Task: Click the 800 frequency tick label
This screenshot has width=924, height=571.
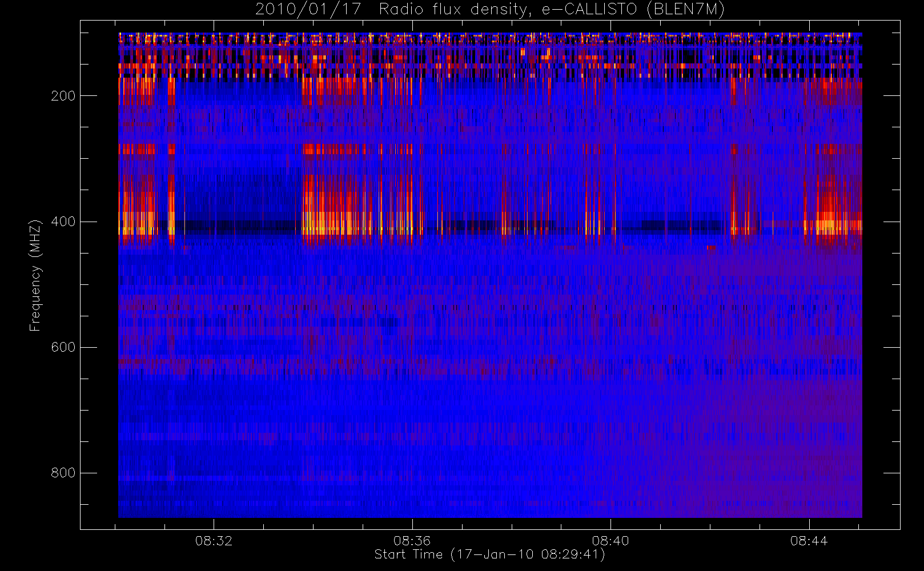Action: [63, 473]
